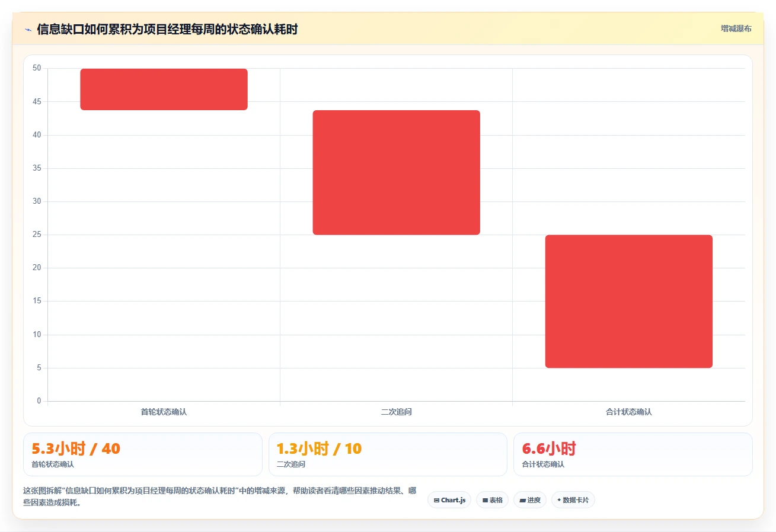Click the x-axis label 二次追问
Viewport: 776px width, 532px height.
396,412
